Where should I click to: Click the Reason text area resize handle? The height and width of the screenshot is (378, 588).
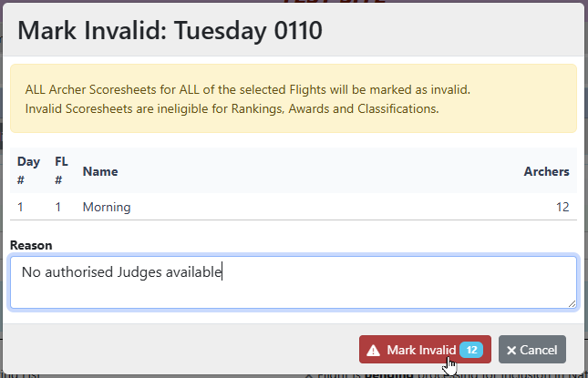tap(572, 303)
